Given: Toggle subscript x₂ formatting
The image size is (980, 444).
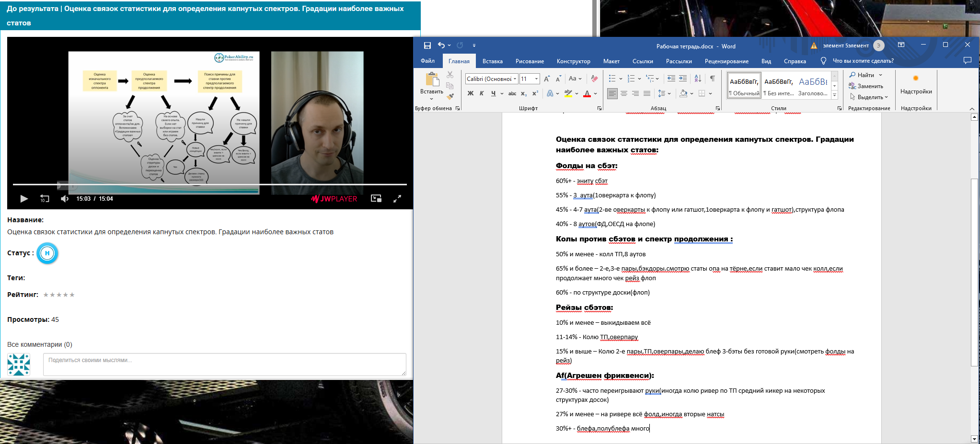Looking at the screenshot, I should pos(524,93).
